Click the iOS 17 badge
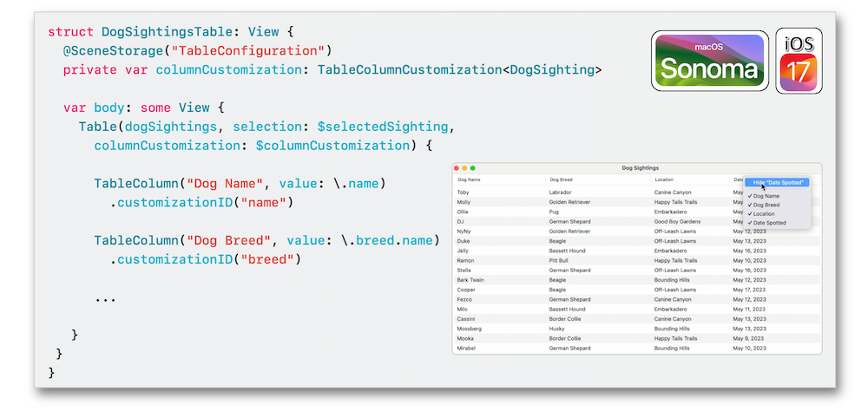This screenshot has height=411, width=868. pos(798,61)
